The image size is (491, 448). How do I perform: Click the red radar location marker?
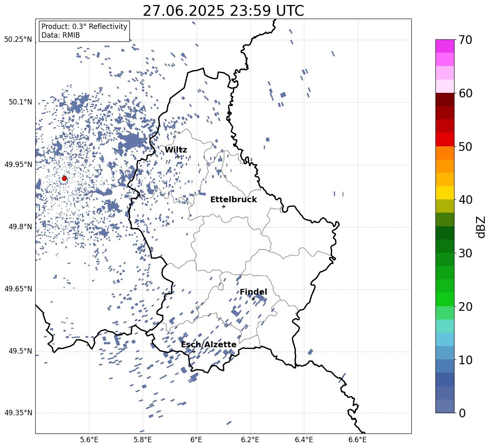coord(64,179)
